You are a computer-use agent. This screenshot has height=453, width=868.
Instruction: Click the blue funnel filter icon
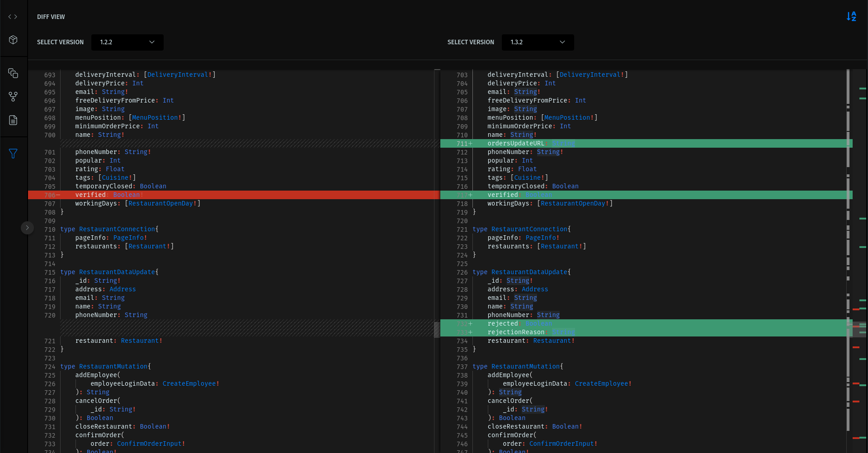pos(13,154)
